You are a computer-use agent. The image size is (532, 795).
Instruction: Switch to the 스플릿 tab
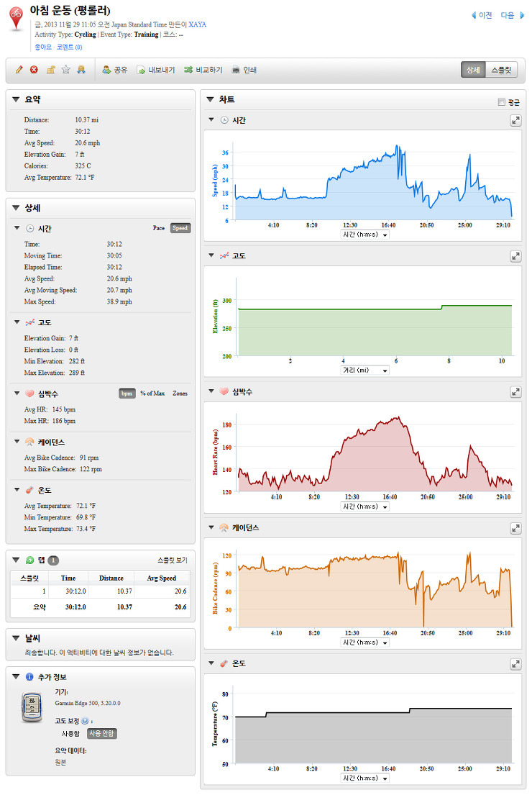[501, 70]
